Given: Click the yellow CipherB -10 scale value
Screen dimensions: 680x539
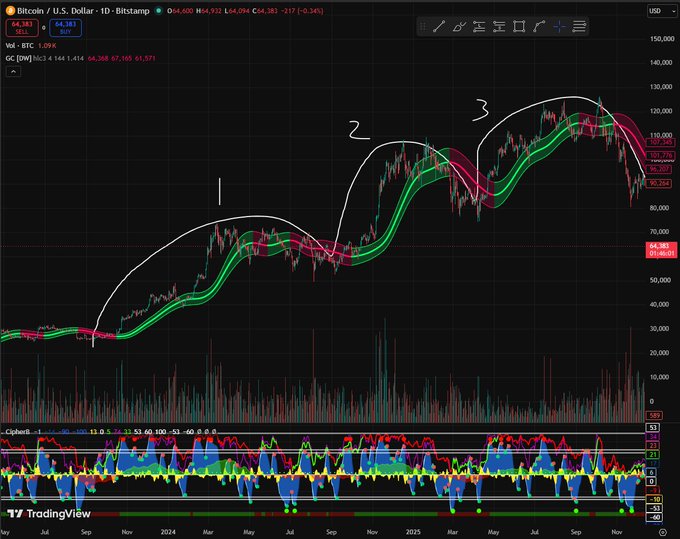Looking at the screenshot, I should coord(654,499).
